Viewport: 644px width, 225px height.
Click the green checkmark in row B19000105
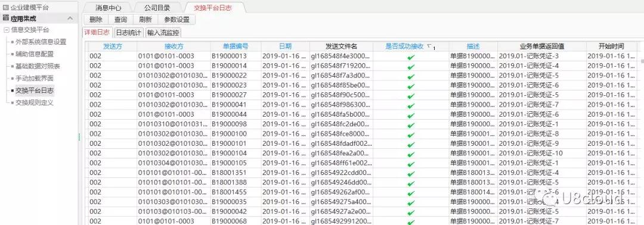[x=411, y=164]
